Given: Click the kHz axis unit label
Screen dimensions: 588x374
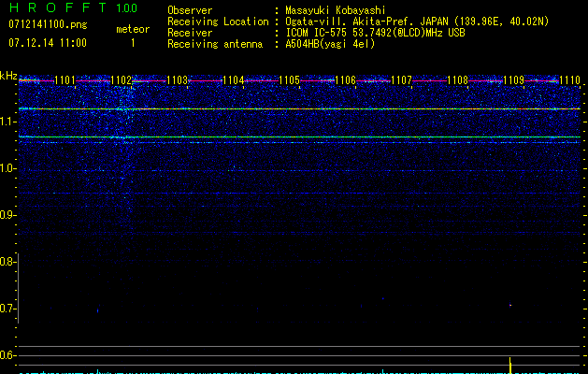Looking at the screenshot, I should pos(8,75).
